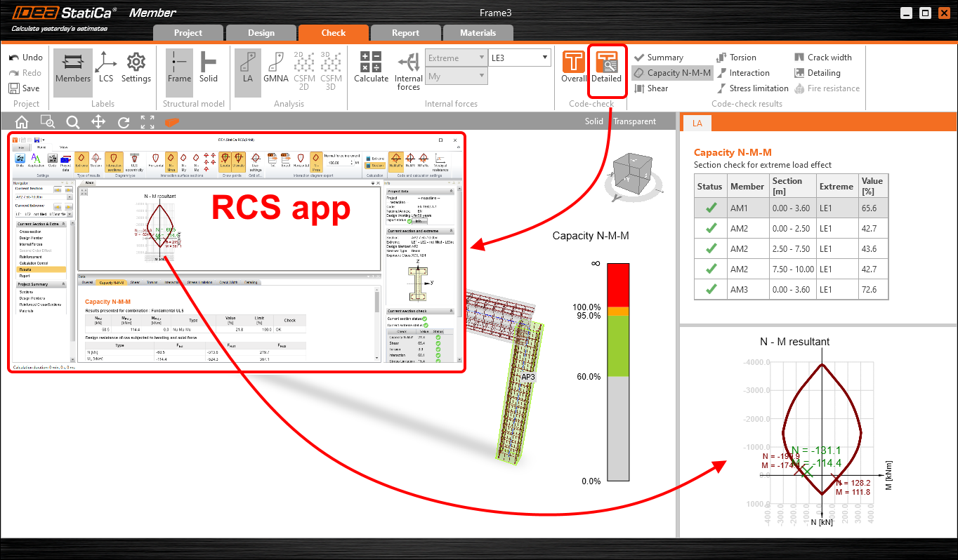Image resolution: width=958 pixels, height=560 pixels.
Task: Switch structural model to Frame
Action: 179,68
